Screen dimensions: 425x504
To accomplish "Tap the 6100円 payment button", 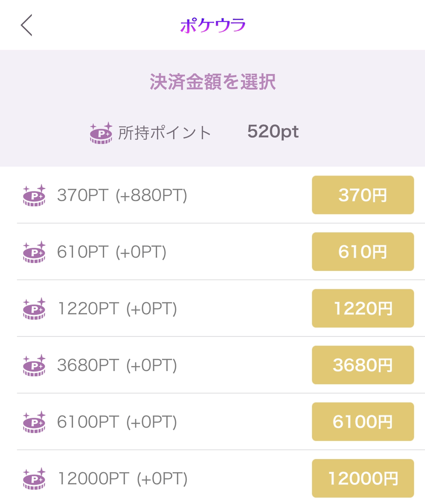I will [363, 422].
